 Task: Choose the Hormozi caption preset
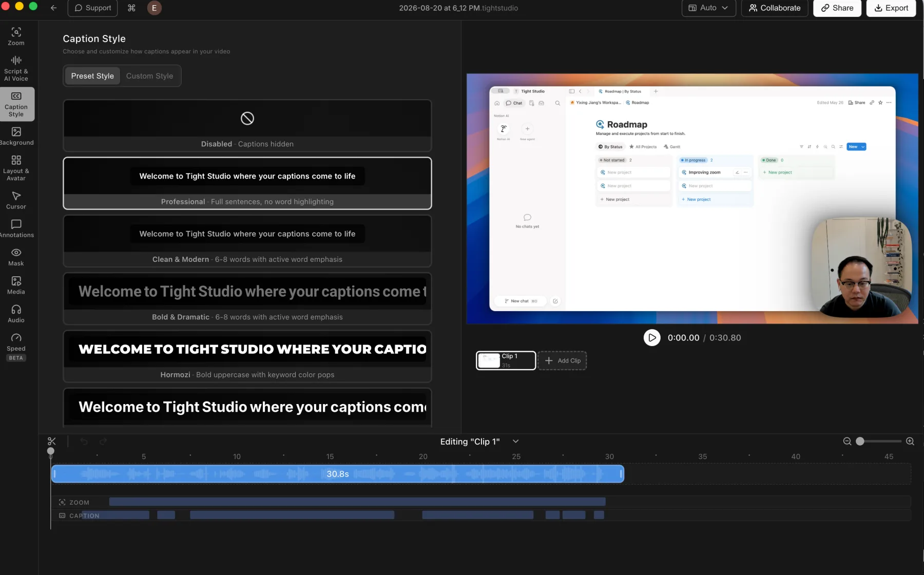point(247,356)
